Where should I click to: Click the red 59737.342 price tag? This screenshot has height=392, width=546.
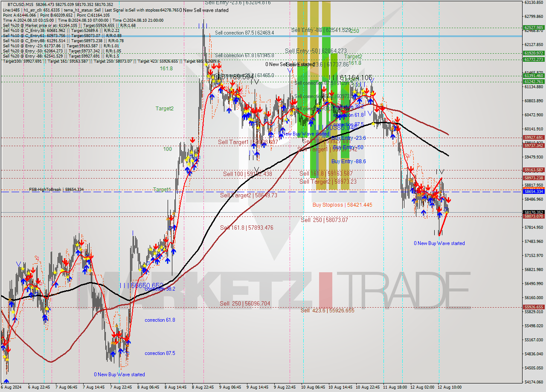[x=534, y=145]
